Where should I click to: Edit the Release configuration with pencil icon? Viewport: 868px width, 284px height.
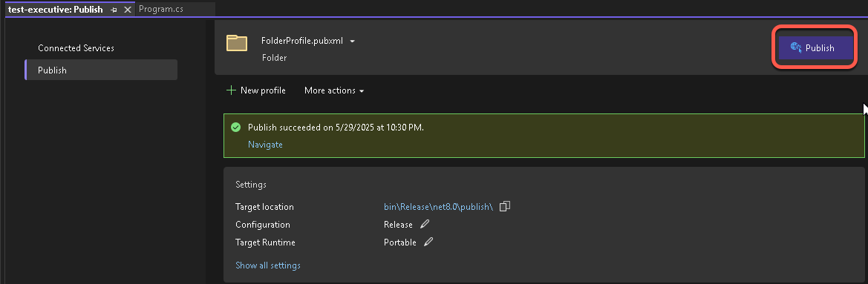(425, 225)
